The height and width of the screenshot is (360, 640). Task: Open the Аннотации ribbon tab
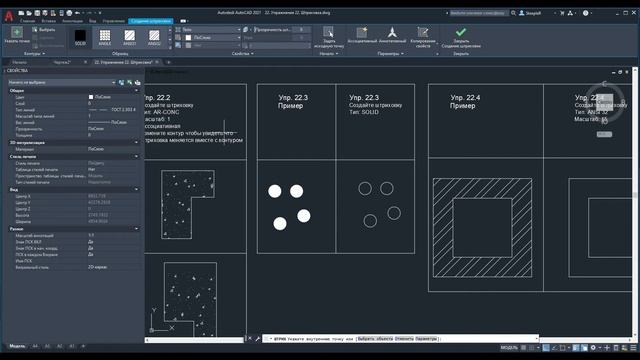coord(72,21)
